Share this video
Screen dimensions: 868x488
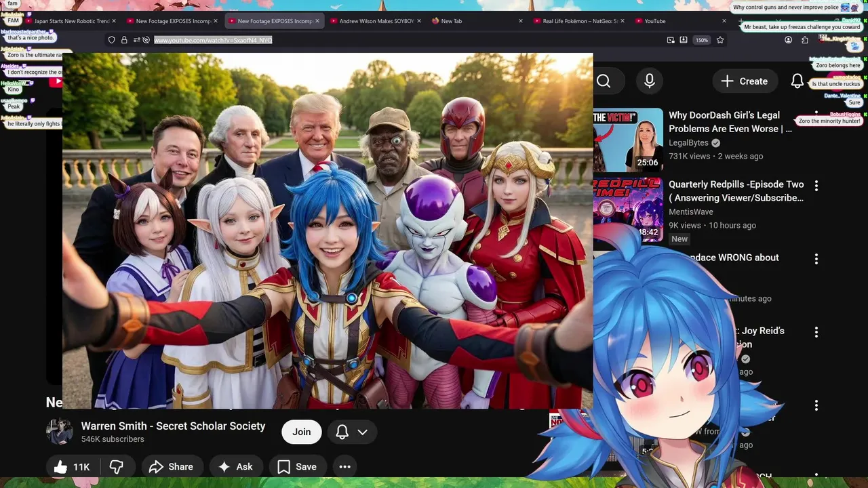[171, 467]
